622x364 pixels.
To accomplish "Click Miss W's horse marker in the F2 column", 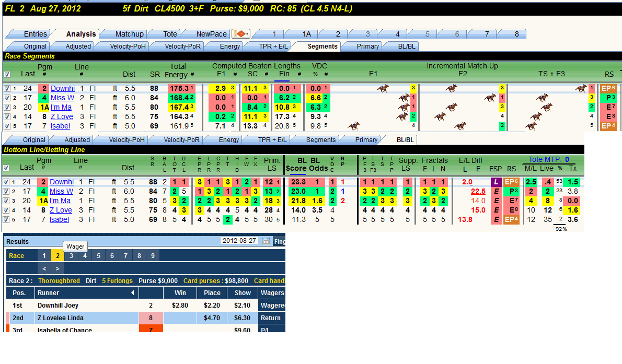I will click(490, 98).
